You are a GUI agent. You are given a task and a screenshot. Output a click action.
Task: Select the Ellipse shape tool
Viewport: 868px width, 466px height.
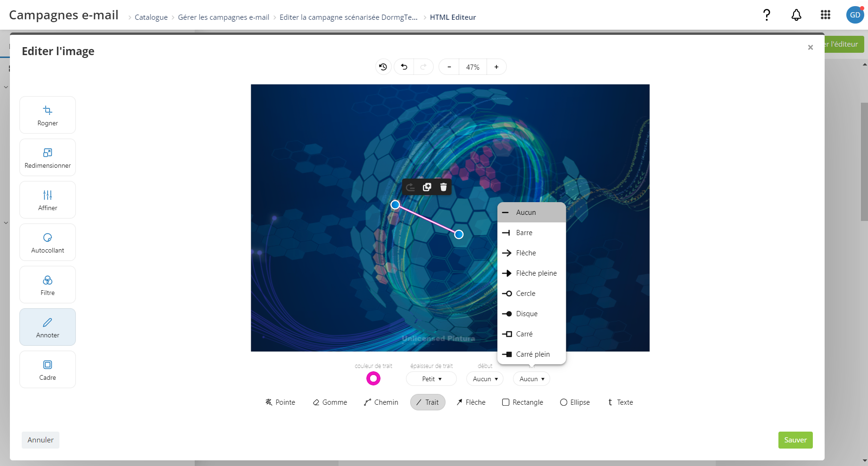(x=575, y=402)
